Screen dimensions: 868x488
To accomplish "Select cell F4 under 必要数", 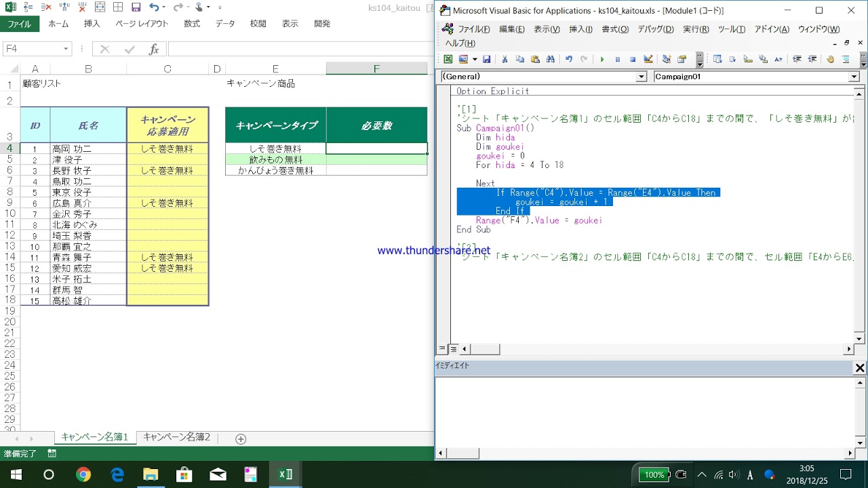I will (x=376, y=148).
